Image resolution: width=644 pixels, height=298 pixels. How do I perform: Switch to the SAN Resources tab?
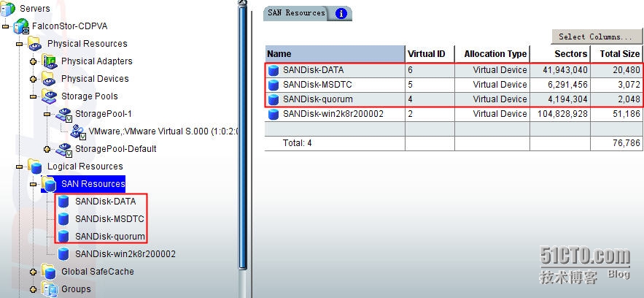coord(296,13)
